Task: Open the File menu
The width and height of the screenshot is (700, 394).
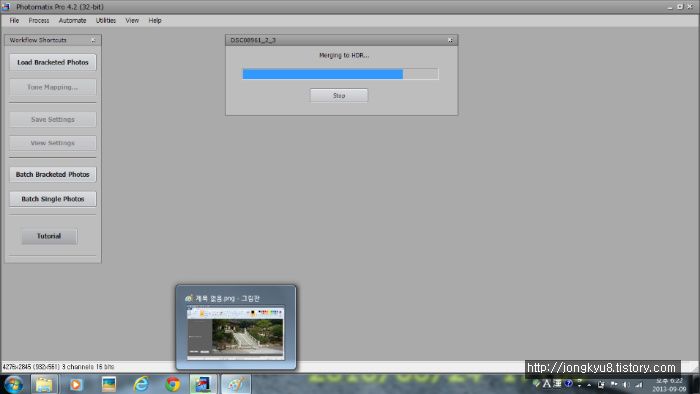Action: pos(14,21)
